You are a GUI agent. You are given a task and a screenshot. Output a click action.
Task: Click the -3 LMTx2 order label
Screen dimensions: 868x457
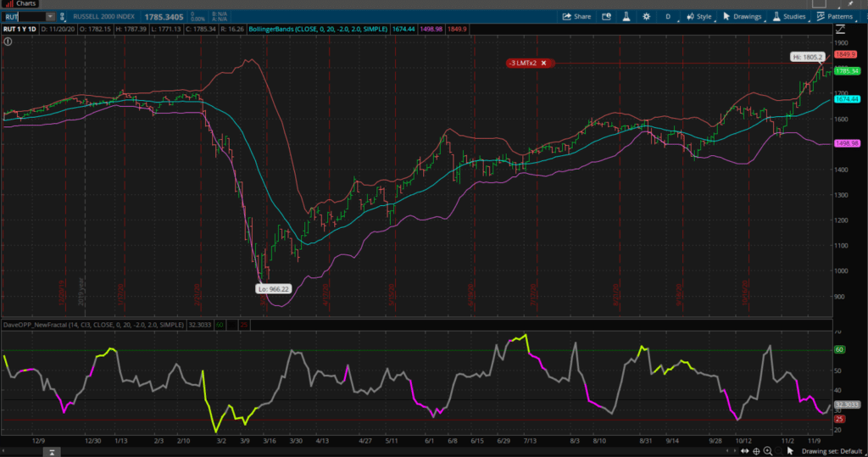[523, 63]
